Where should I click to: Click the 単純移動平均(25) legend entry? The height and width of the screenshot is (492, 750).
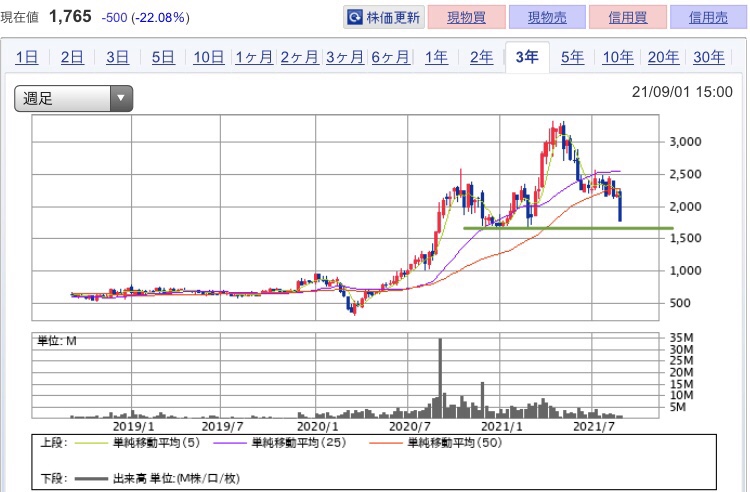(280, 443)
